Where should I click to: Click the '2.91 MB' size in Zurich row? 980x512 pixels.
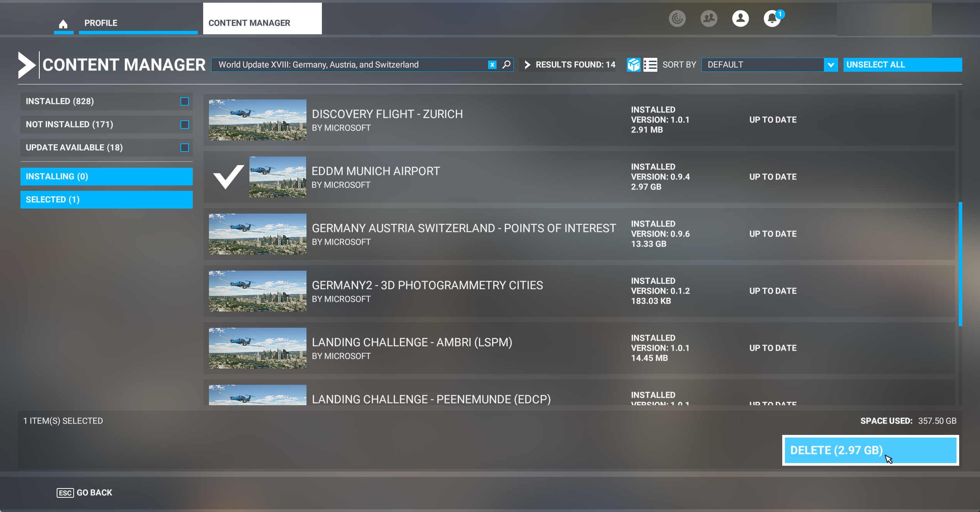click(647, 130)
